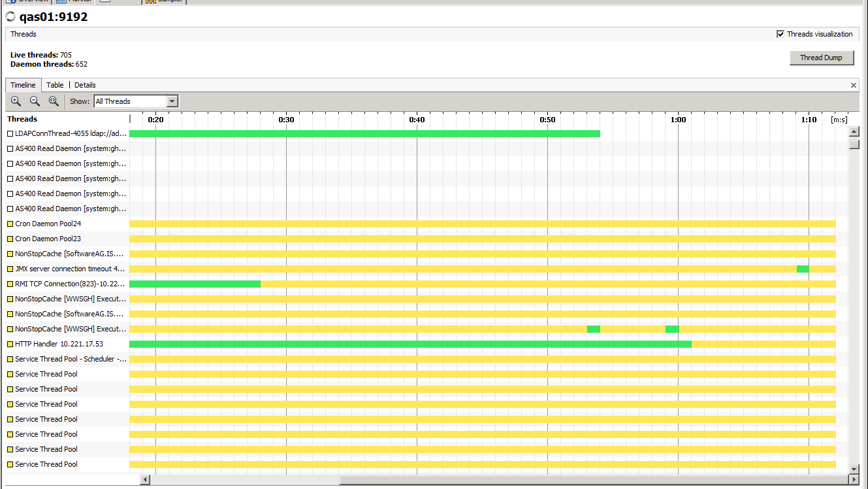This screenshot has width=868, height=489.
Task: Click the vertical scrollbar thumb
Action: [x=854, y=144]
